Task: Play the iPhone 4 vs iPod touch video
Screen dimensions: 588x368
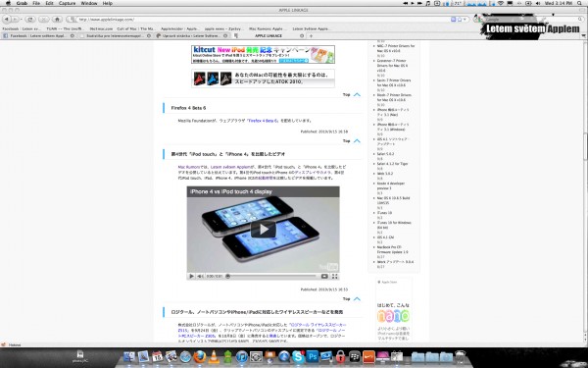Action: point(264,229)
